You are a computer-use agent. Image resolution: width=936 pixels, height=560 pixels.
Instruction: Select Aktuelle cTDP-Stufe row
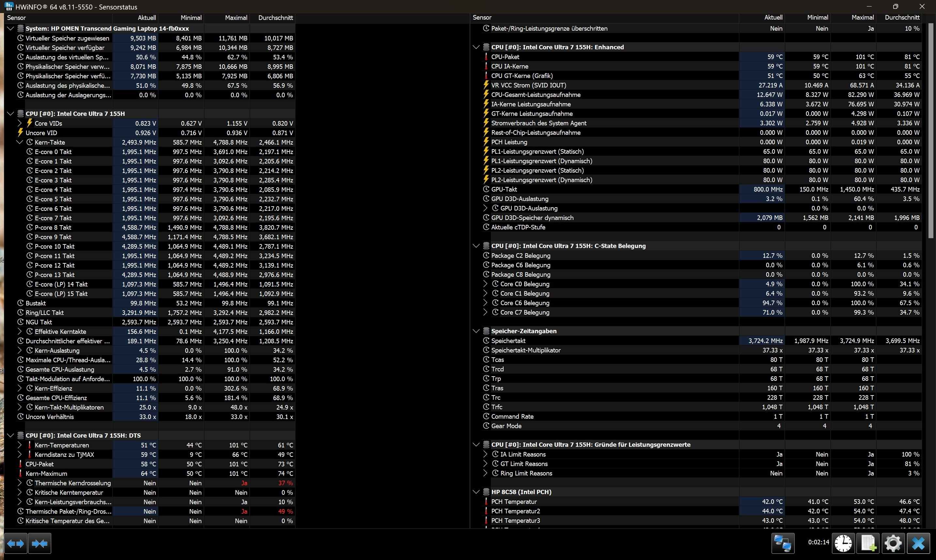[696, 227]
